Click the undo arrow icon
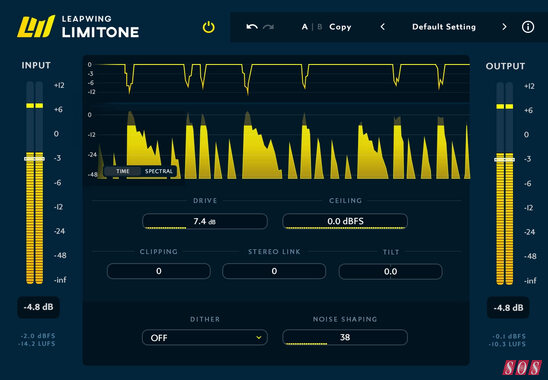Viewport: 548px width, 380px height. pos(252,27)
